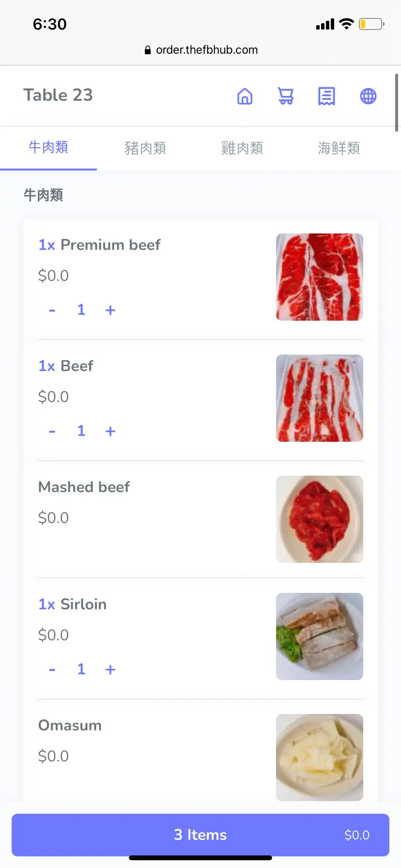Switch to 豬肉類 tab
Screen dimensions: 401x868
[145, 148]
